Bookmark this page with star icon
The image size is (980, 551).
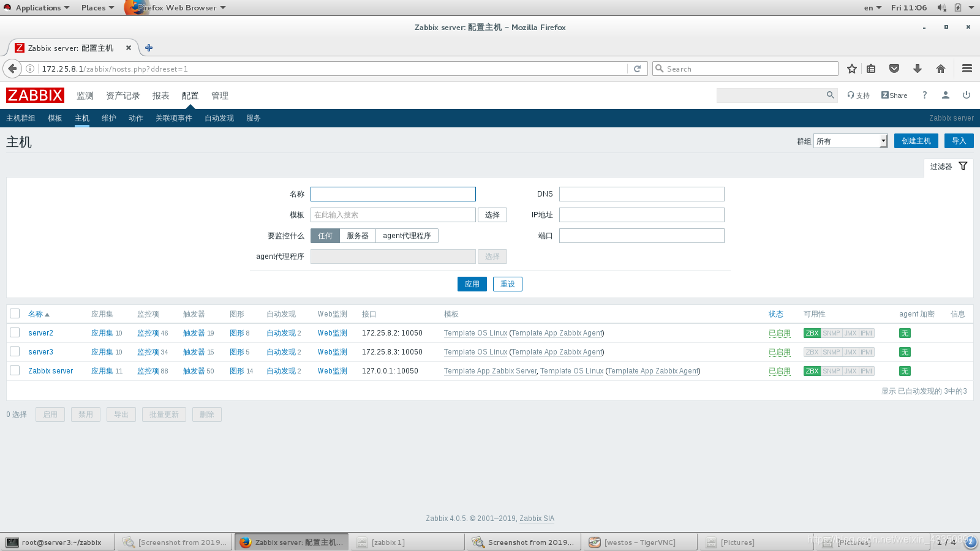coord(851,69)
